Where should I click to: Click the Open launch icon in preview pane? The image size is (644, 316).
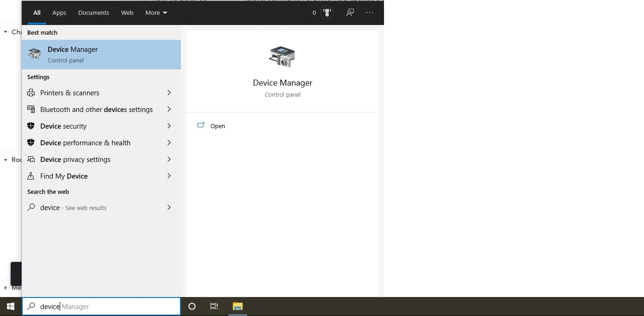[201, 125]
